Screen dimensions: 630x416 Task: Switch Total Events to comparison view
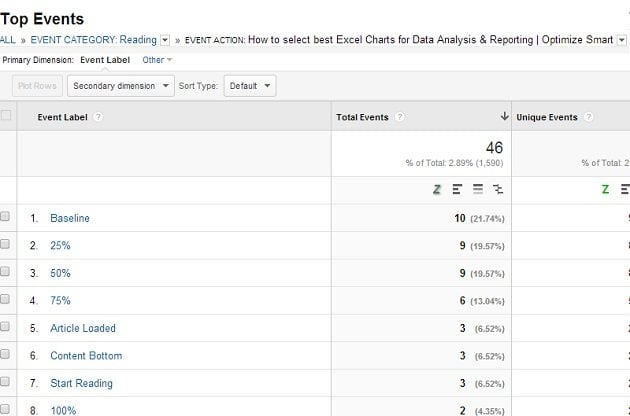pos(498,189)
